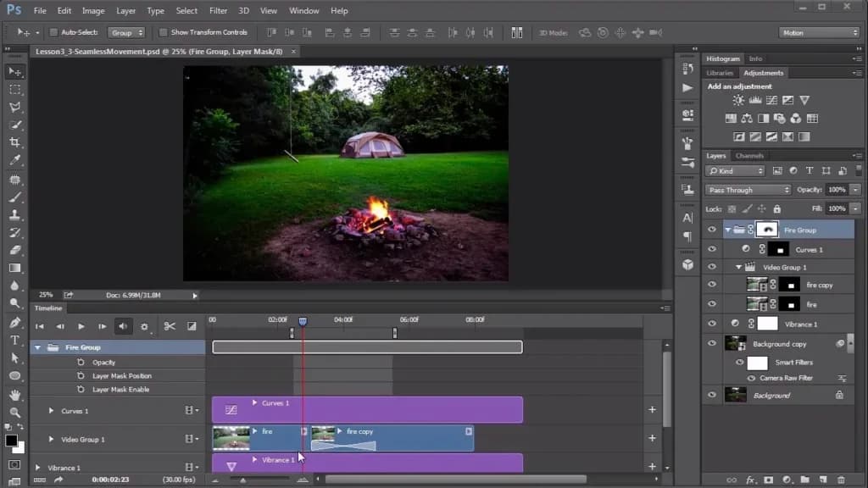Create a new group folder icon
868x488 pixels.
(x=805, y=480)
